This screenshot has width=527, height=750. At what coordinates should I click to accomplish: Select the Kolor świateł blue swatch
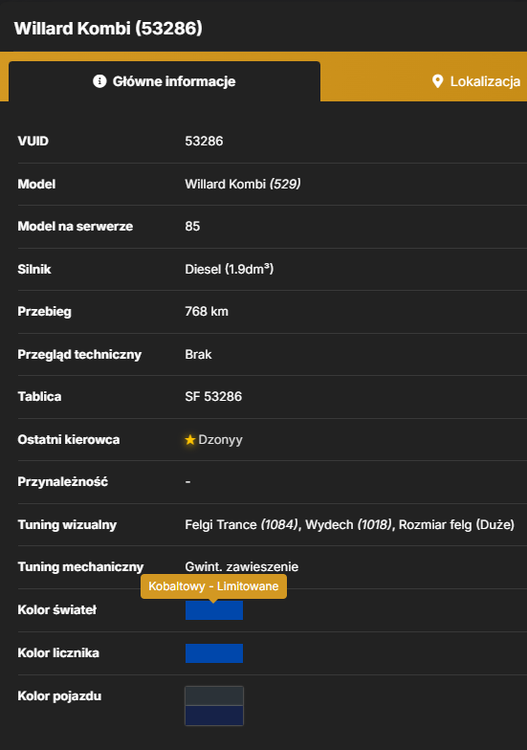pos(214,610)
